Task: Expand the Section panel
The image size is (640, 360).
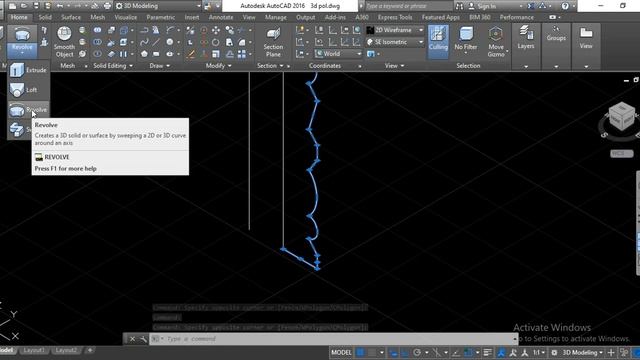Action: pos(270,65)
